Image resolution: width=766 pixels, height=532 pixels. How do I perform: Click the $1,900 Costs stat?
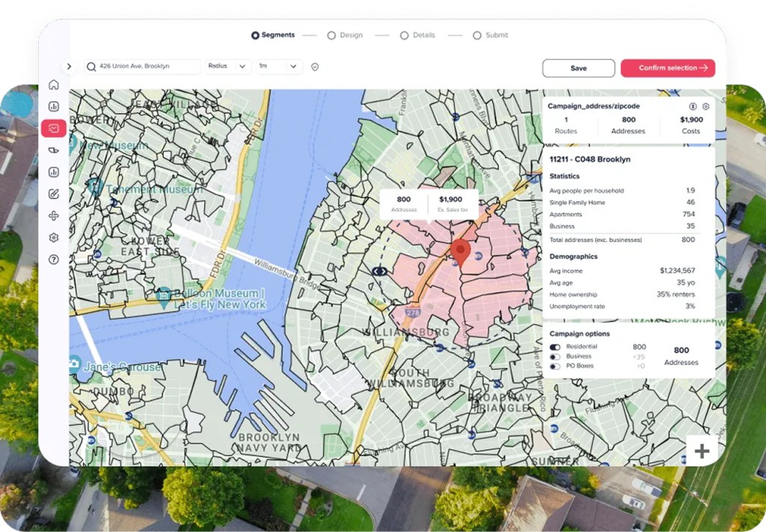pyautogui.click(x=691, y=126)
